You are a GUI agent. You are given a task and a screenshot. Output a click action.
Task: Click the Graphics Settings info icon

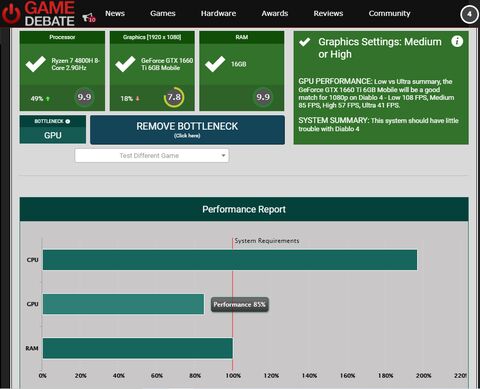tap(457, 41)
